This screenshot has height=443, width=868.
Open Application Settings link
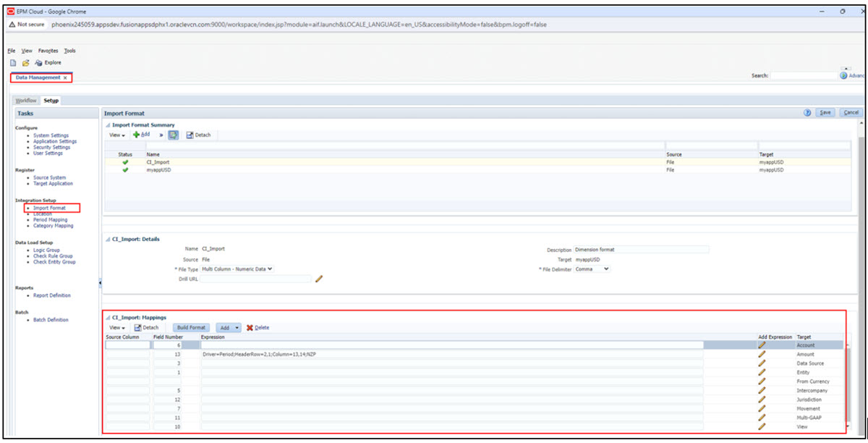(x=55, y=141)
